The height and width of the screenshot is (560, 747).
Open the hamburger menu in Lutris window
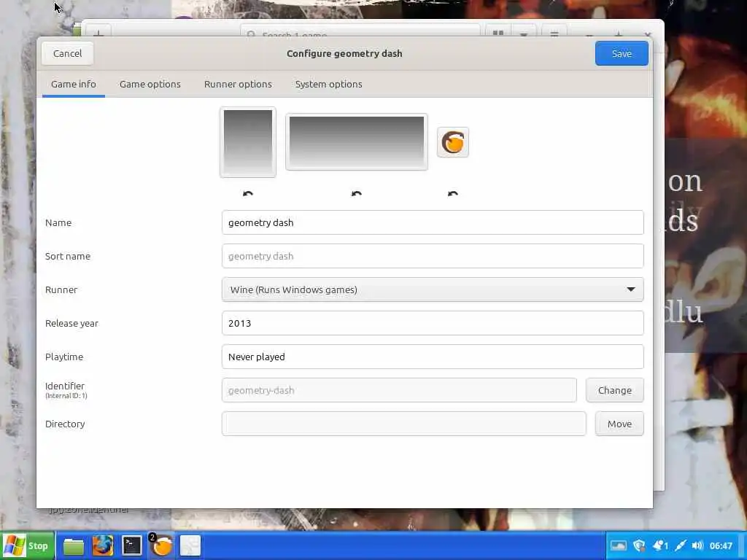tap(554, 32)
